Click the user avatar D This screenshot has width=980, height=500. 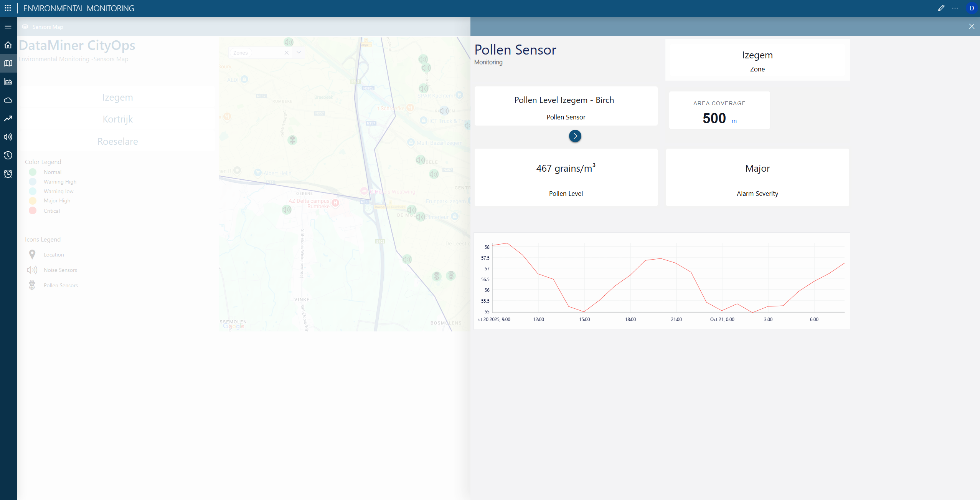click(972, 8)
